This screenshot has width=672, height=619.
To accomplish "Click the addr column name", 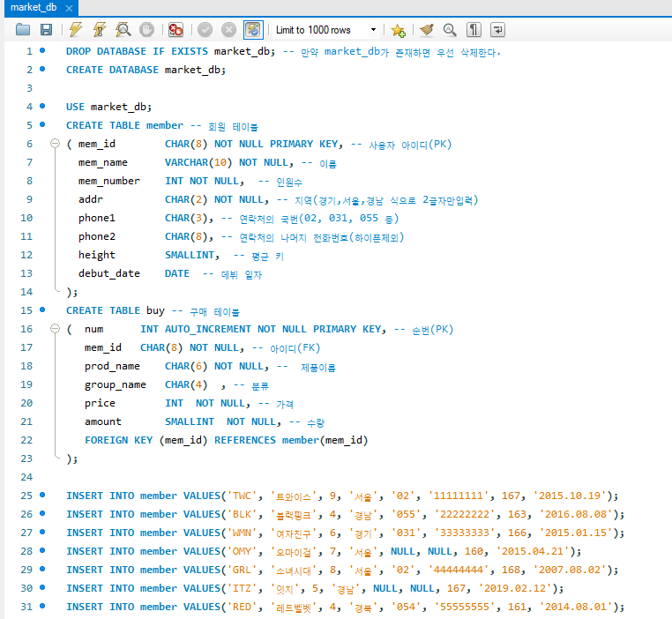I will click(x=91, y=199).
